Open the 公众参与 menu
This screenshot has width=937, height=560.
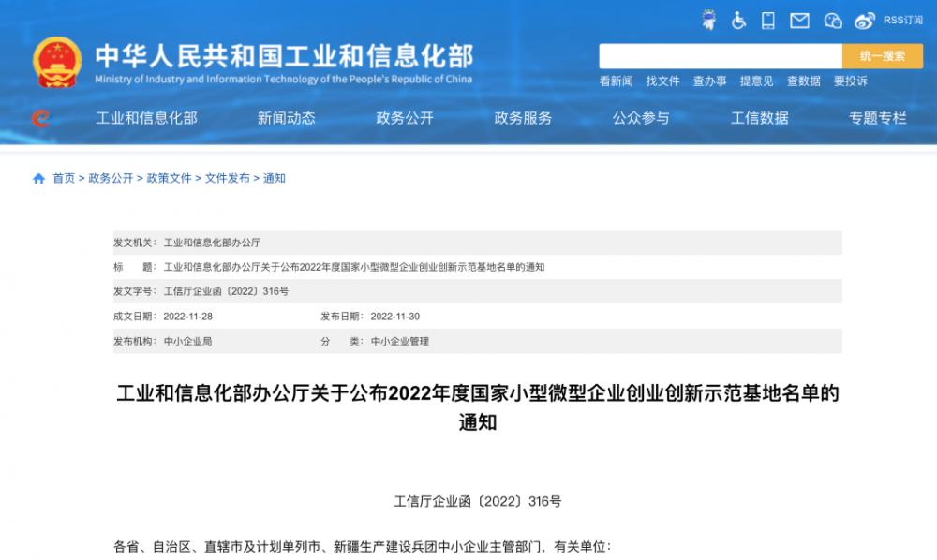tap(641, 118)
